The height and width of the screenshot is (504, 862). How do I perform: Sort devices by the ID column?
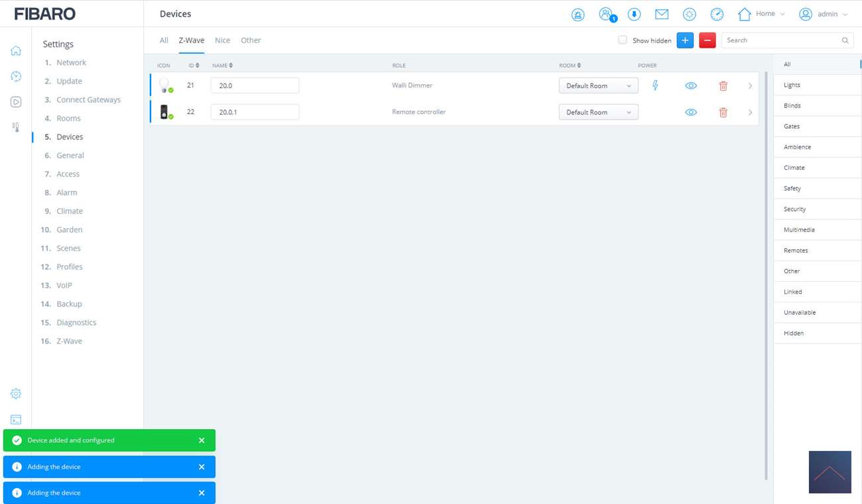194,66
